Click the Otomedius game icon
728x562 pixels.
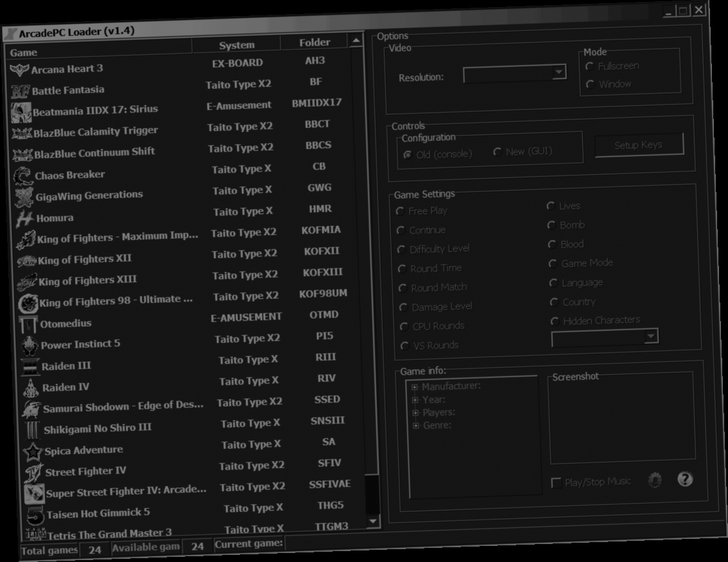click(29, 324)
